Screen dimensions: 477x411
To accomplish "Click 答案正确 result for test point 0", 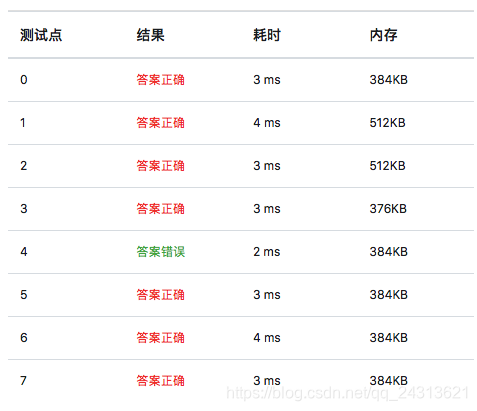I will click(160, 80).
